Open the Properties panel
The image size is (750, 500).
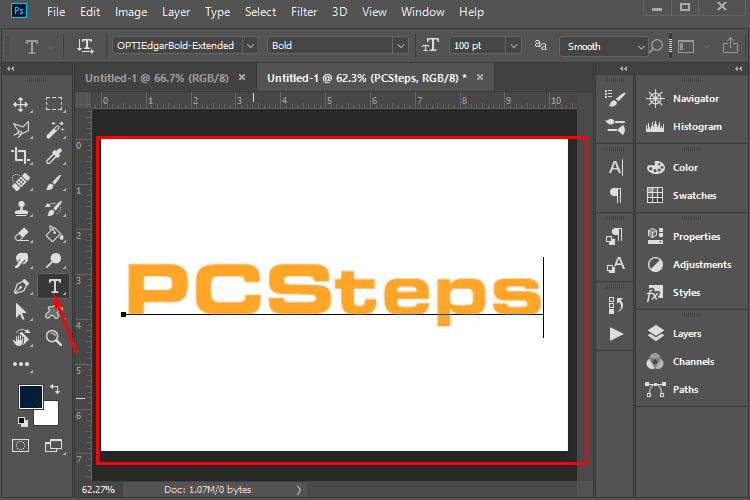point(684,236)
